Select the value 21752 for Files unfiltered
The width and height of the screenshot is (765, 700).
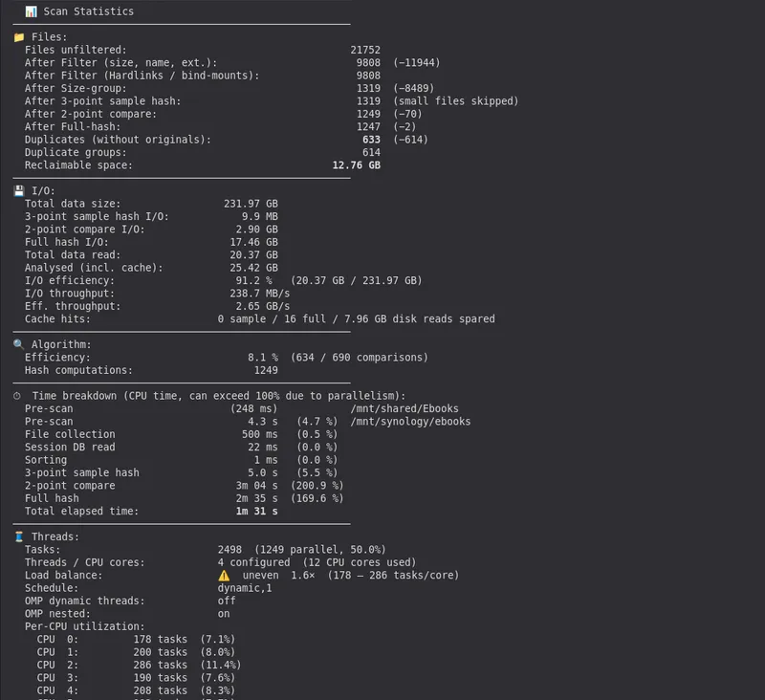coord(365,50)
